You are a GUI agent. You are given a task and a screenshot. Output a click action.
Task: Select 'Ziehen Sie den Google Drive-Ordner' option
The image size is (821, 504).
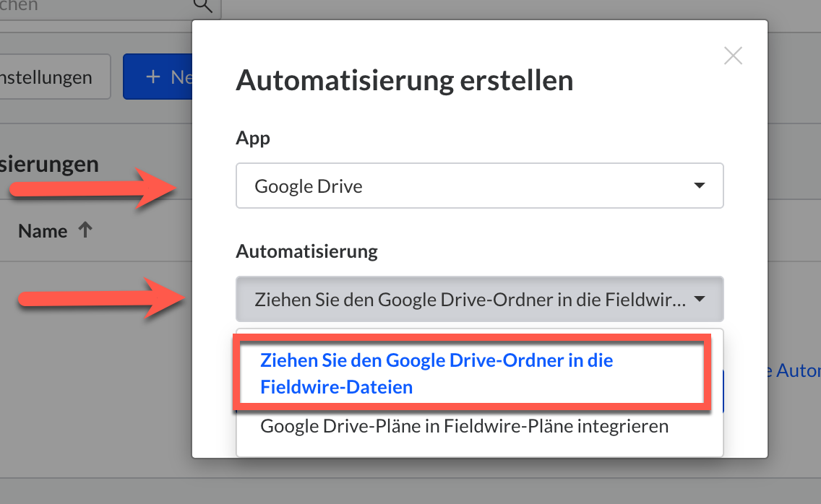[x=472, y=373]
